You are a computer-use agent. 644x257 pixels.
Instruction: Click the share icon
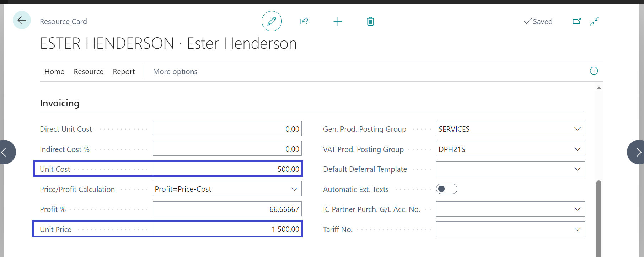click(304, 21)
